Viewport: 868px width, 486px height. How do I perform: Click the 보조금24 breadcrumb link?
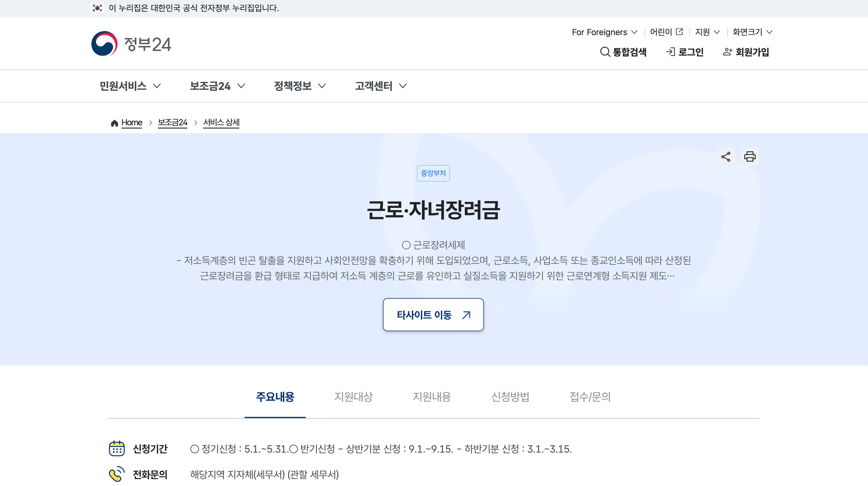(173, 122)
